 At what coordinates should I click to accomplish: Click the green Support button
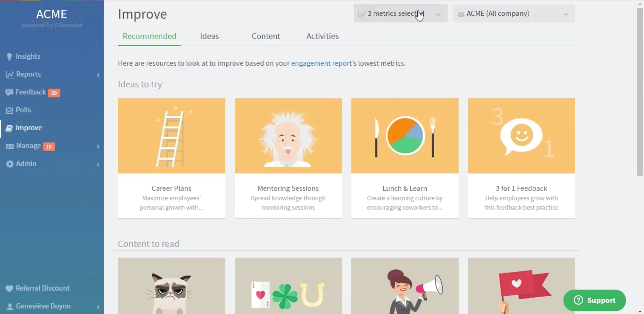click(x=594, y=300)
